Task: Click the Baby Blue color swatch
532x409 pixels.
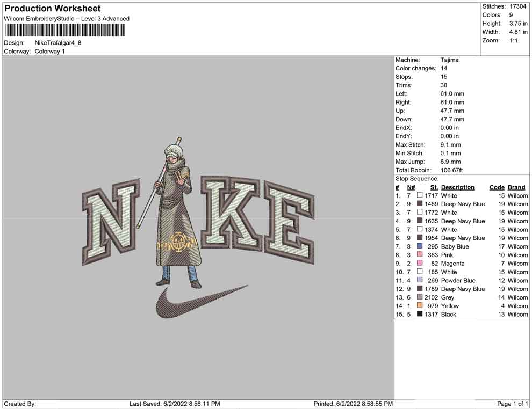Action: click(x=420, y=246)
